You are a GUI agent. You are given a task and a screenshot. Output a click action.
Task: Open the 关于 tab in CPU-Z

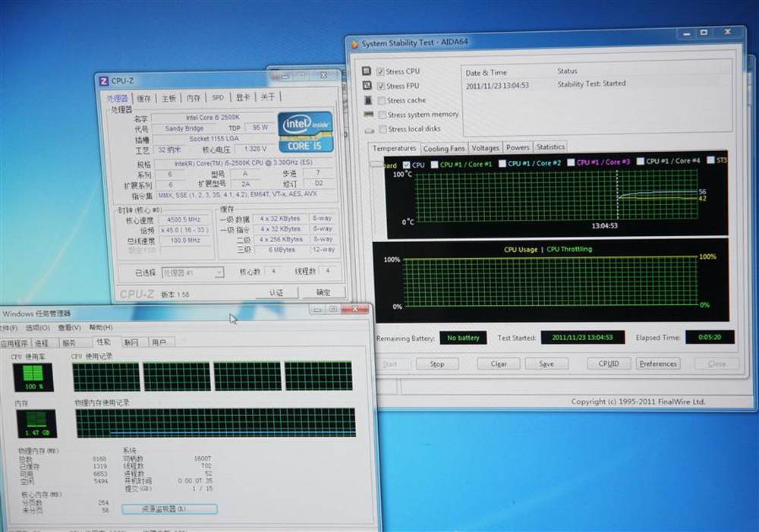pyautogui.click(x=268, y=97)
